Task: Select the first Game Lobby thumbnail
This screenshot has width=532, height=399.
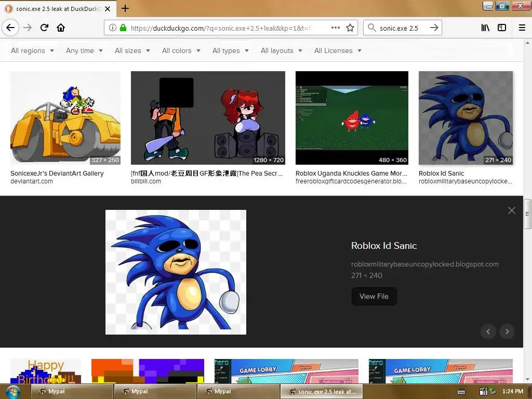Action: point(286,371)
